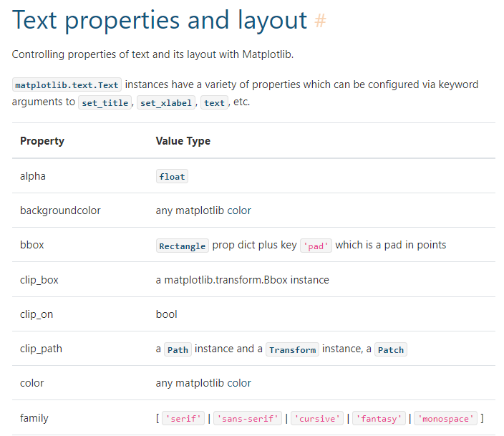The height and width of the screenshot is (436, 504).
Task: Click the 'pad' code literal
Action: [x=316, y=246]
